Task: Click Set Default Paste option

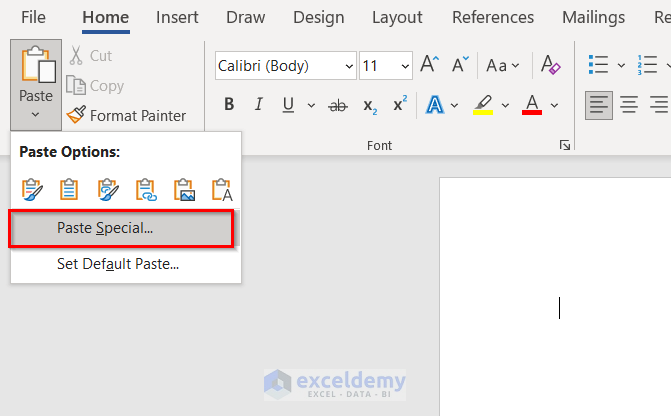Action: coord(117,264)
